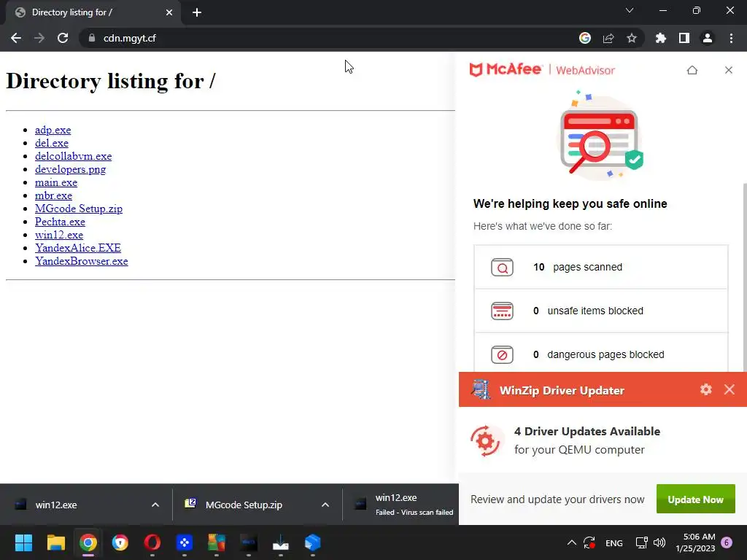Click the win12.exe link in listing
This screenshot has height=560, width=747.
(59, 235)
